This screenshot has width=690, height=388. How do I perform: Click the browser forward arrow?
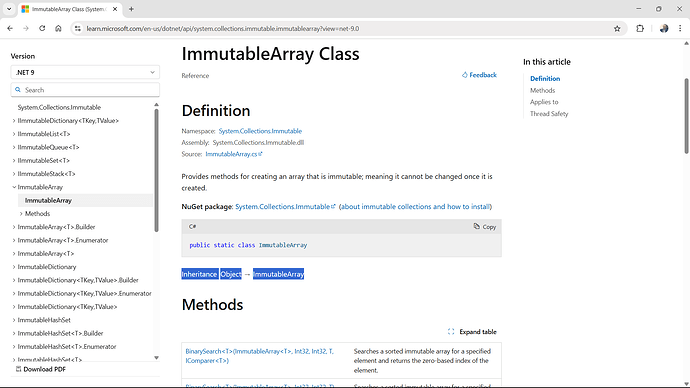point(26,29)
